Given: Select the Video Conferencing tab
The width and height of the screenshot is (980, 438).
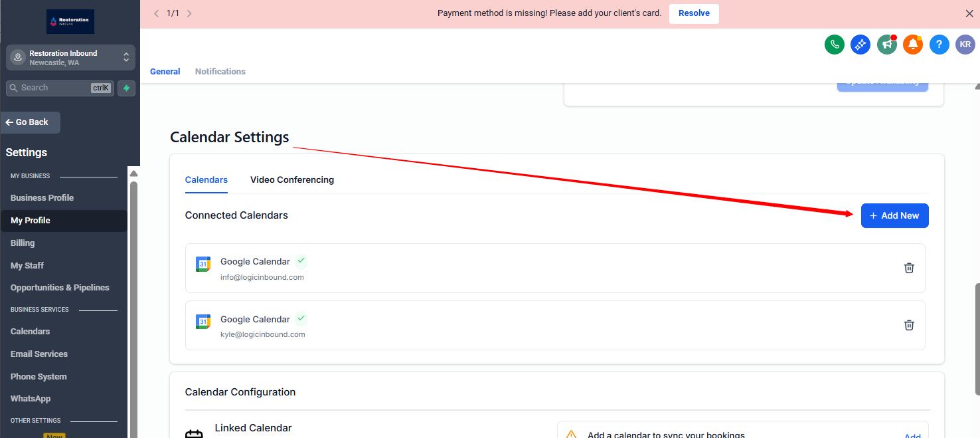Looking at the screenshot, I should [292, 180].
